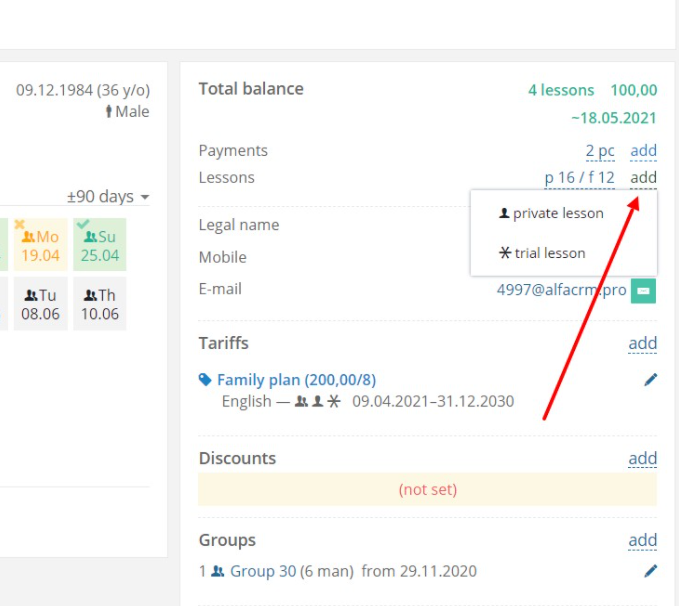Click the group icon before Group 30
The height and width of the screenshot is (606, 679).
(x=217, y=571)
